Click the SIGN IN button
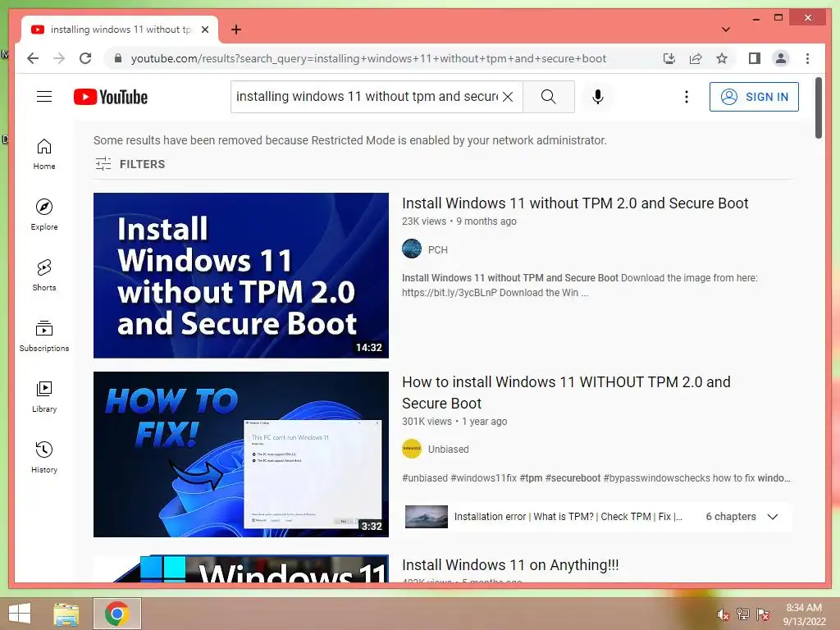This screenshot has width=840, height=630. click(754, 97)
